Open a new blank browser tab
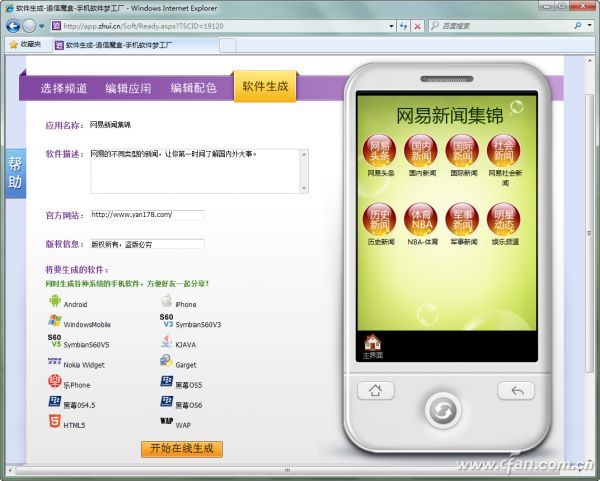Screen dimensions: 600x481 pyautogui.click(x=228, y=46)
